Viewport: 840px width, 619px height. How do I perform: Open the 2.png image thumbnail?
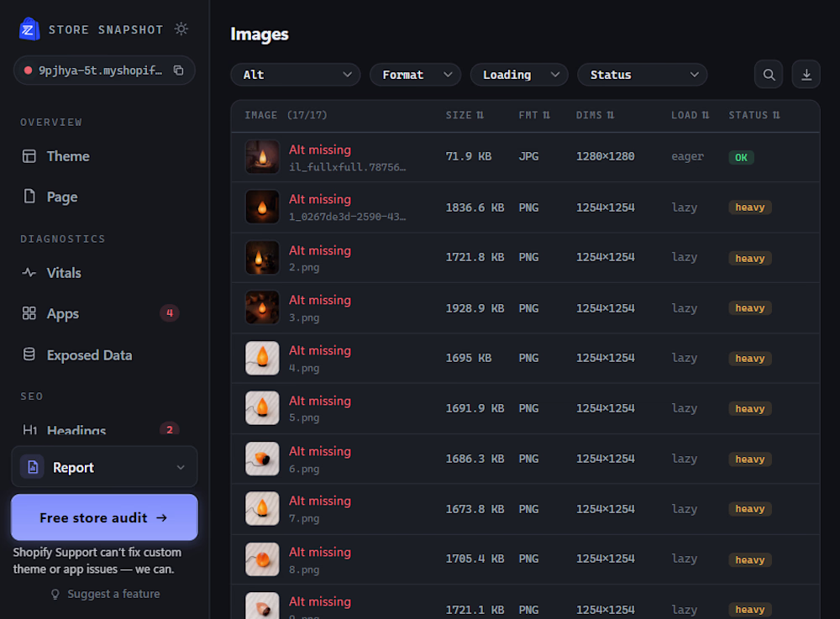pos(262,257)
